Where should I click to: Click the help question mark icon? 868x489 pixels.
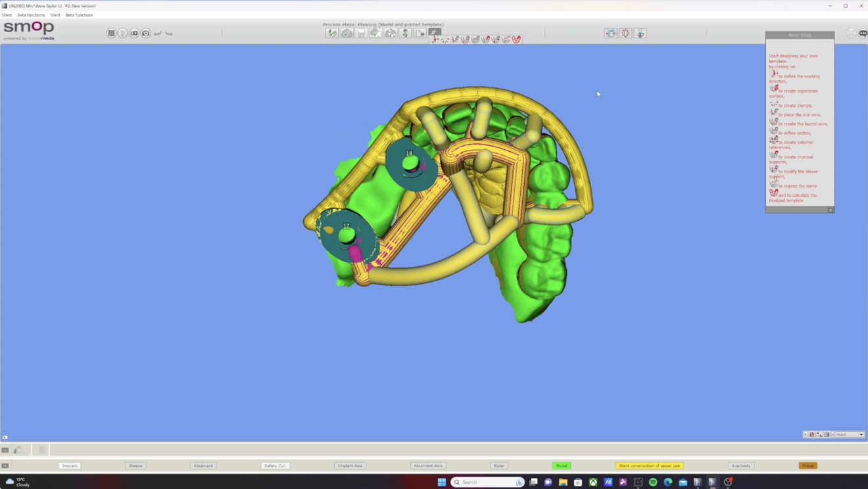pyautogui.click(x=122, y=33)
